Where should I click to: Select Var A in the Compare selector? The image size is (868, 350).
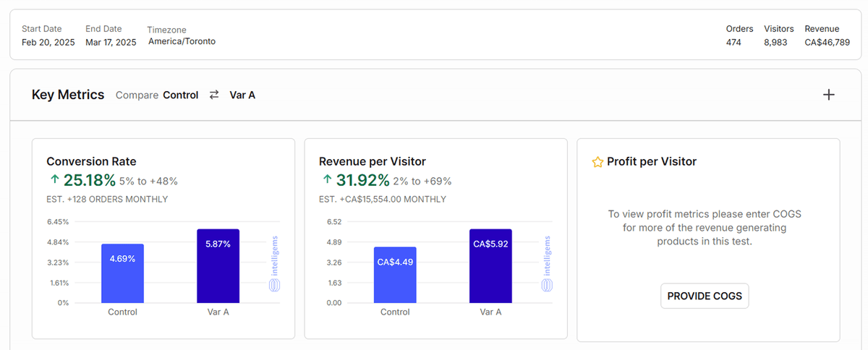(242, 95)
